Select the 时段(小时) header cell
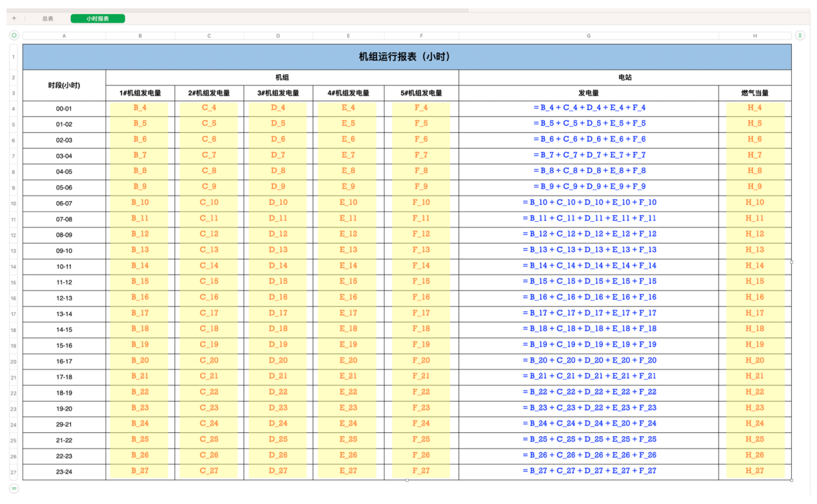The height and width of the screenshot is (504, 817). [x=64, y=85]
